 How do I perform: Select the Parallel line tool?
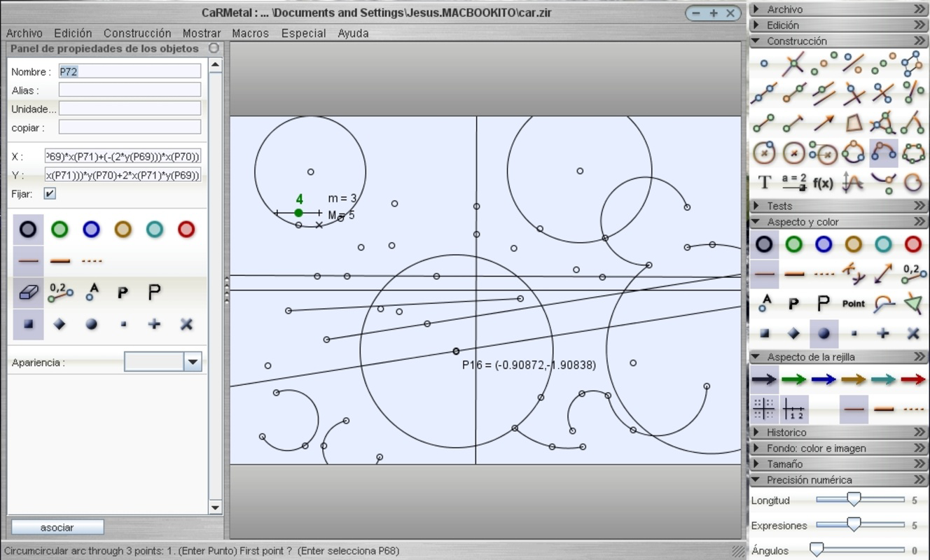824,93
